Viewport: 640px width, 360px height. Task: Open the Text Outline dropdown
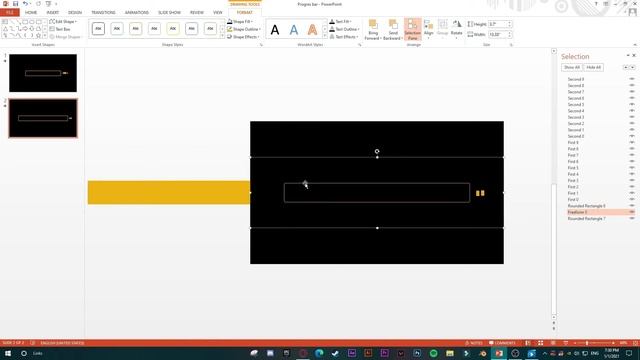(x=344, y=29)
